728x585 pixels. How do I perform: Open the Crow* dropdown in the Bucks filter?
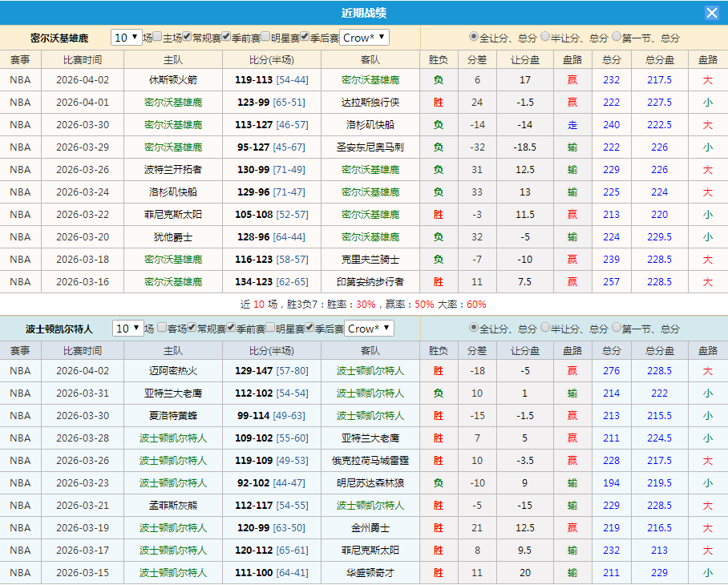click(x=365, y=36)
